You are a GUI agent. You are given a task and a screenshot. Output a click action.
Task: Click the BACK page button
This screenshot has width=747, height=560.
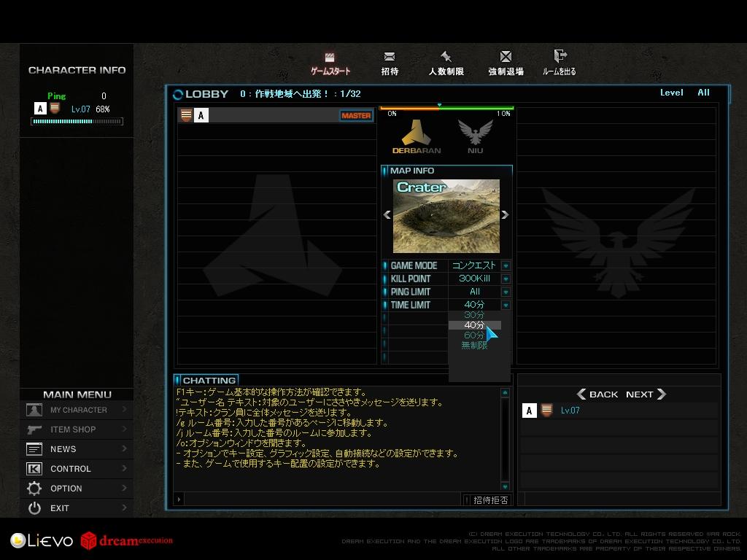tap(597, 394)
